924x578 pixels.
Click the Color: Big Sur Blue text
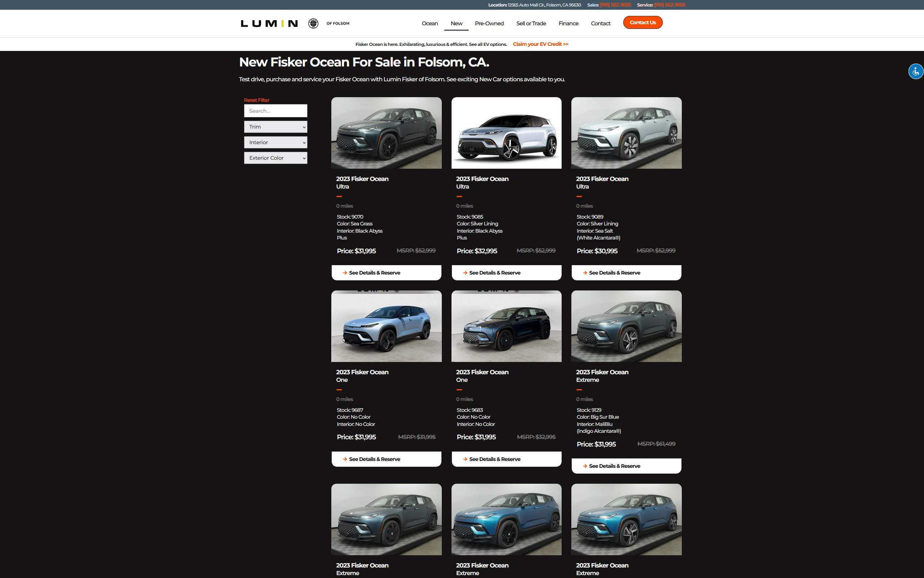(598, 417)
